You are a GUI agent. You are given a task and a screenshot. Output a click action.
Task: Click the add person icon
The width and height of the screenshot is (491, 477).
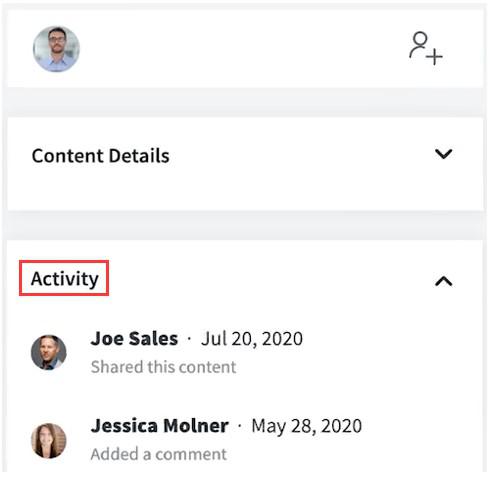[426, 48]
